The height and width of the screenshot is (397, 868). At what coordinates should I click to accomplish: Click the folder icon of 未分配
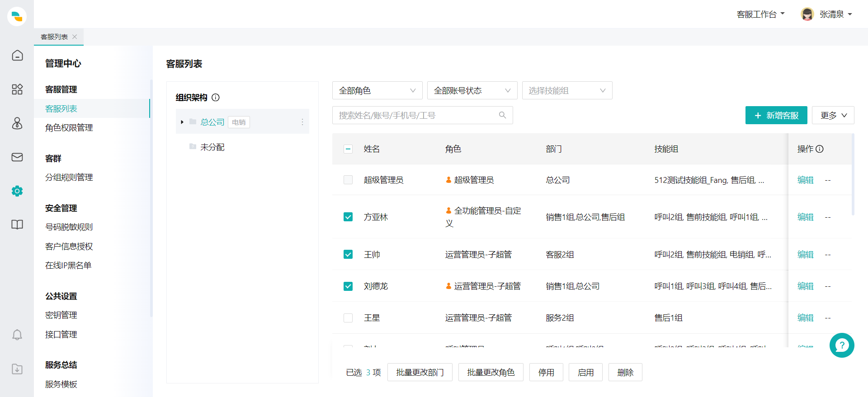click(193, 147)
